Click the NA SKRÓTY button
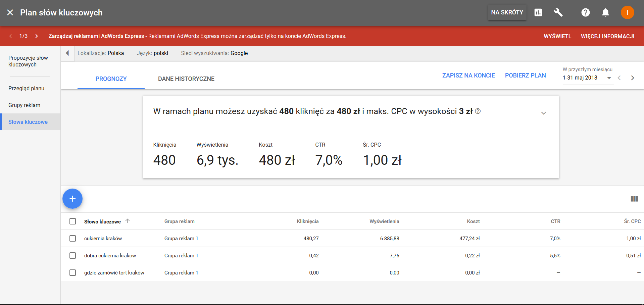 507,12
